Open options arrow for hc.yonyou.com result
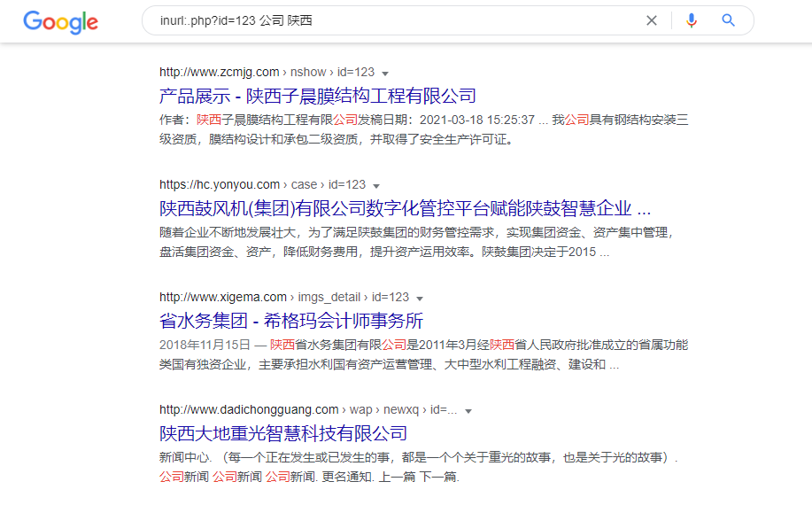This screenshot has height=505, width=812. [x=376, y=186]
